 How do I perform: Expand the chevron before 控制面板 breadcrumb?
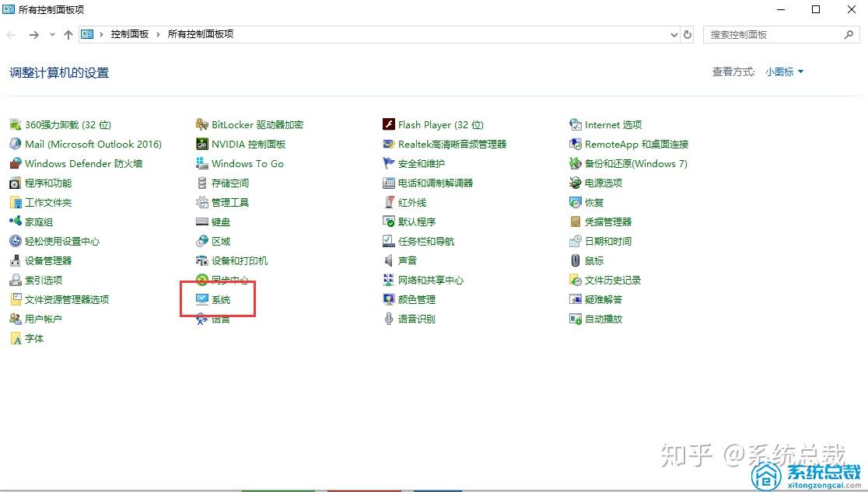pyautogui.click(x=101, y=34)
